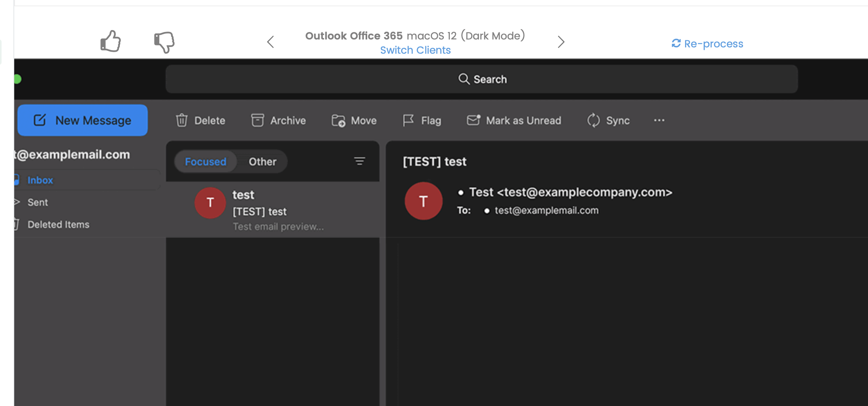Select the Sent folder
Viewport: 868px width, 406px height.
[x=87, y=202]
